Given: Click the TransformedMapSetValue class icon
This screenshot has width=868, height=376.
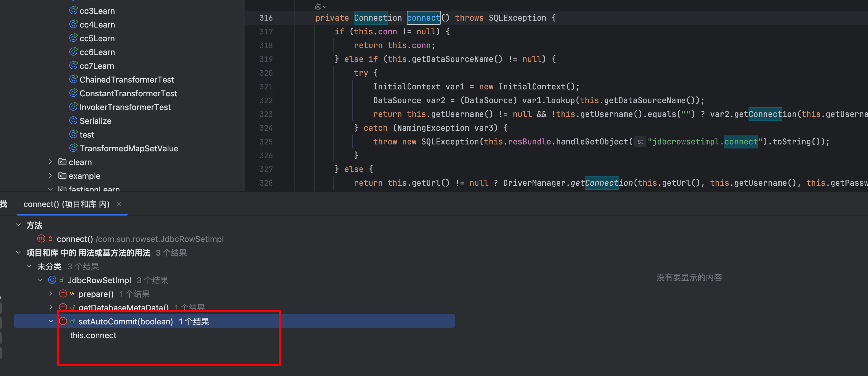Looking at the screenshot, I should coord(73,148).
